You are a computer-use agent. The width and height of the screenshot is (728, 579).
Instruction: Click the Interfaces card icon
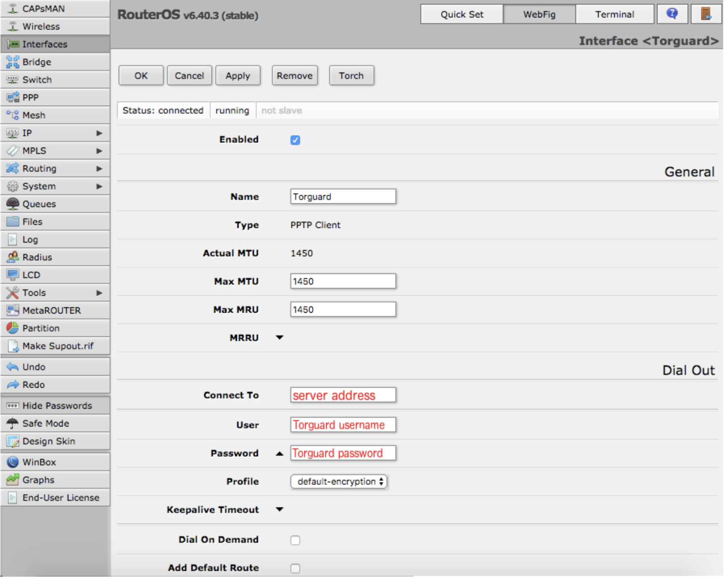[13, 44]
